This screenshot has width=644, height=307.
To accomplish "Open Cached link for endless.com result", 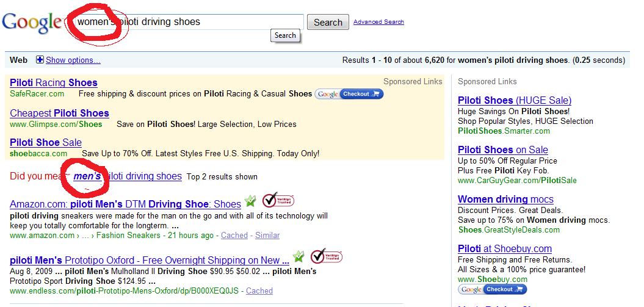I will (x=259, y=291).
